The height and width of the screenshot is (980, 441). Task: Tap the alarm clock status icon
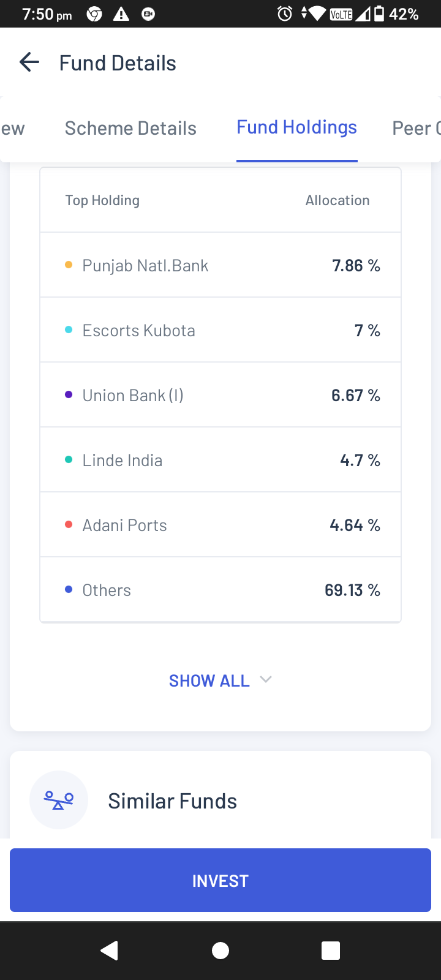pos(285,13)
